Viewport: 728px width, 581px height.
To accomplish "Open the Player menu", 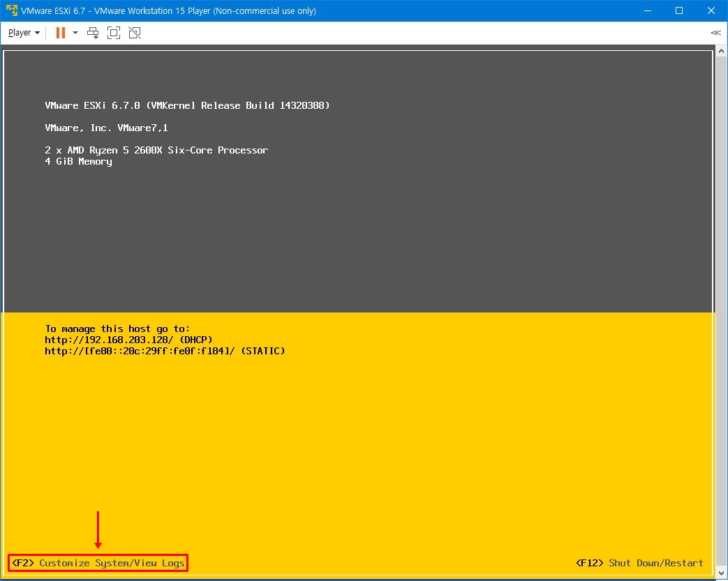I will tap(24, 33).
